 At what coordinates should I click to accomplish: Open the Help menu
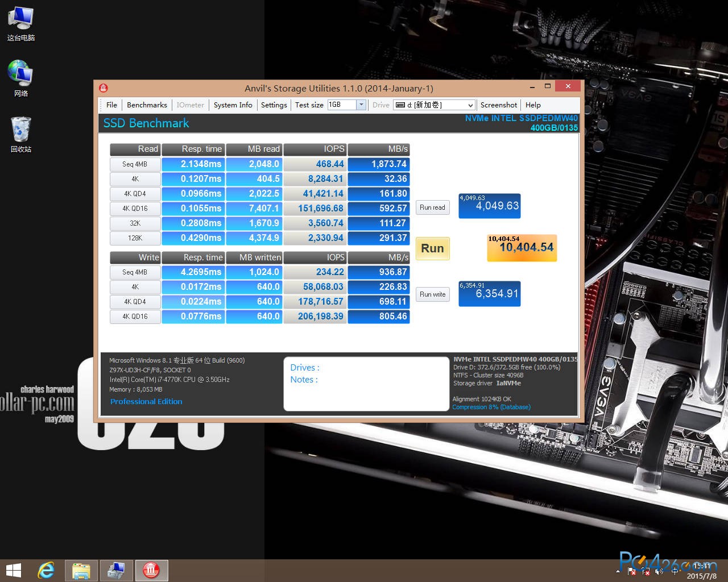coord(533,105)
